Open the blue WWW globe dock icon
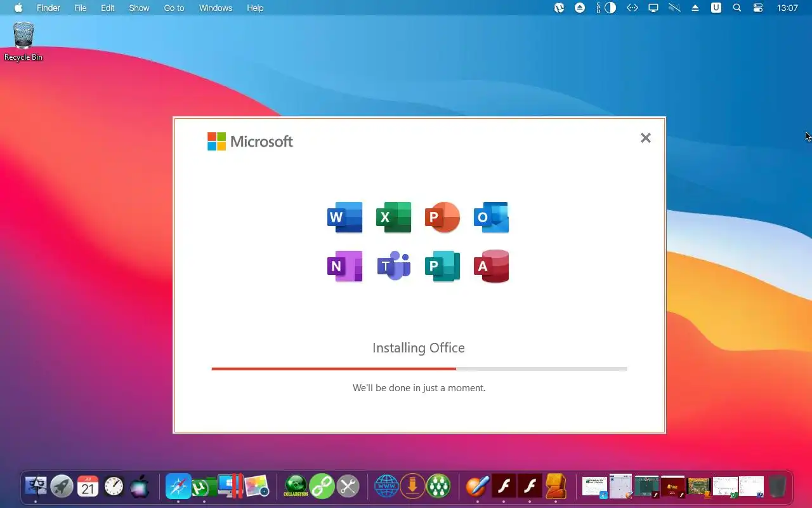This screenshot has width=812, height=508. click(386, 486)
